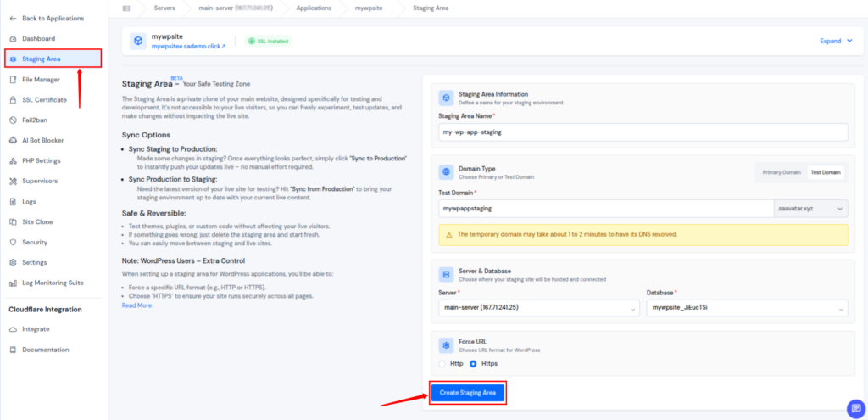868x420 pixels.
Task: Select the Http radio button
Action: (442, 364)
